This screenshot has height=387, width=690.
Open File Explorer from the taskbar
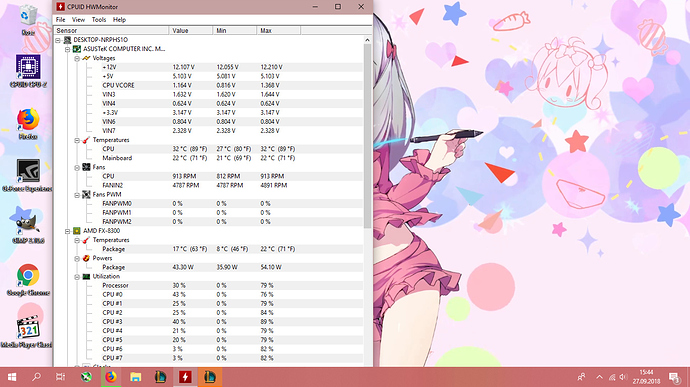coord(136,377)
